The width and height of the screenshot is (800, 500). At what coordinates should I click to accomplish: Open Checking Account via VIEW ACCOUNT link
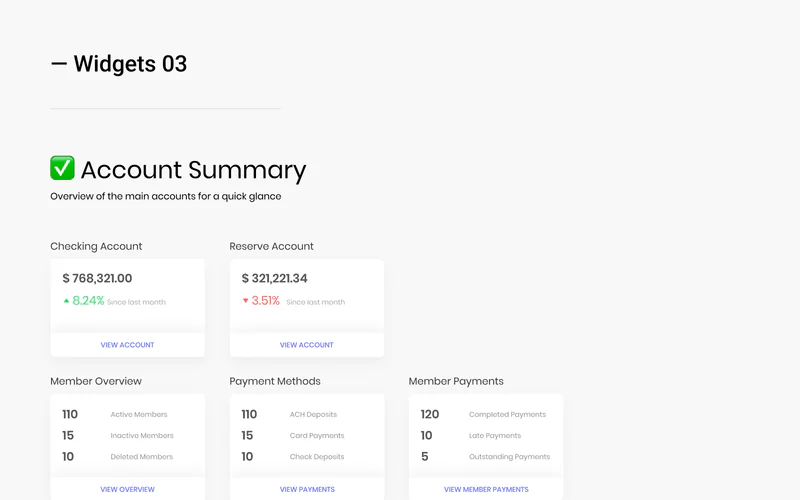[127, 345]
